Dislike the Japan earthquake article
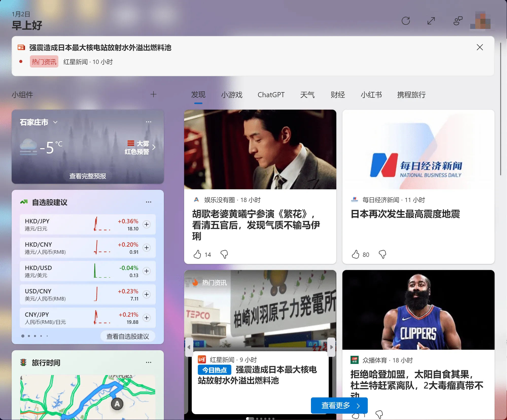507x420 pixels. [x=382, y=254]
